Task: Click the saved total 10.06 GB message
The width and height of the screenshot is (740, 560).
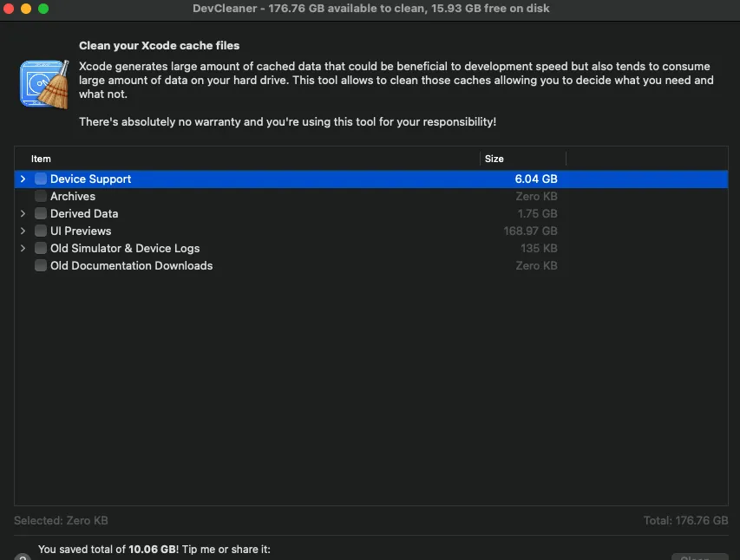Action: [x=154, y=549]
